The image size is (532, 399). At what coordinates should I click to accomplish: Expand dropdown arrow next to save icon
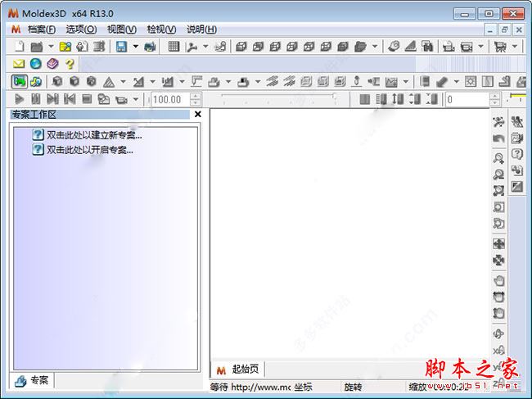135,46
